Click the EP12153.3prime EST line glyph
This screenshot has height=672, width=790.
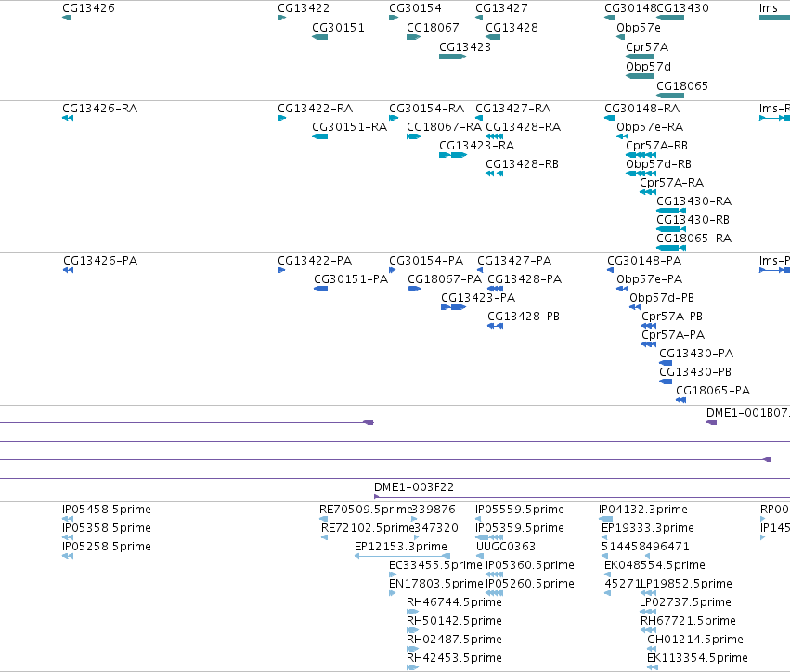click(x=402, y=556)
